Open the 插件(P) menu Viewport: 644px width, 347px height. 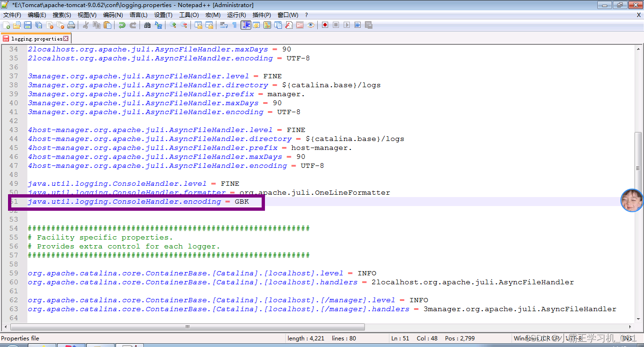click(x=262, y=15)
